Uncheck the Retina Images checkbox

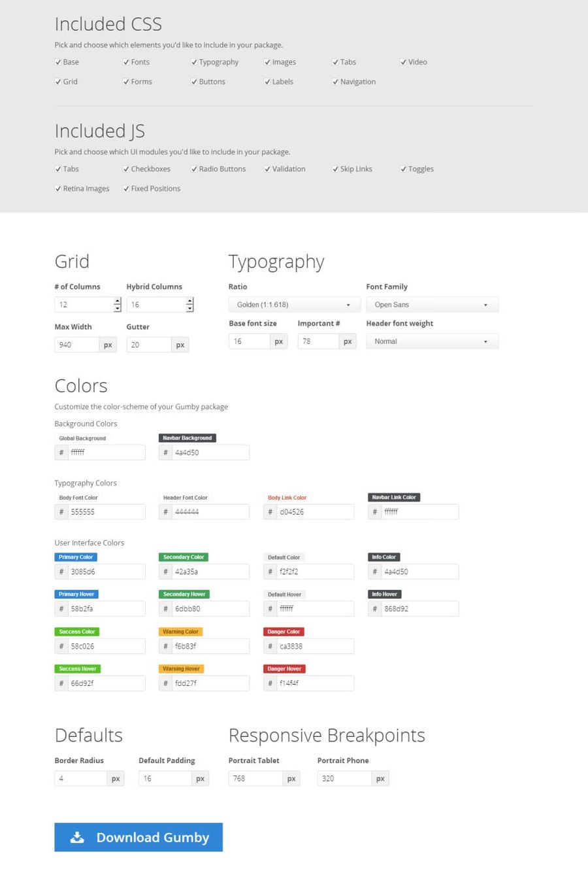point(58,188)
